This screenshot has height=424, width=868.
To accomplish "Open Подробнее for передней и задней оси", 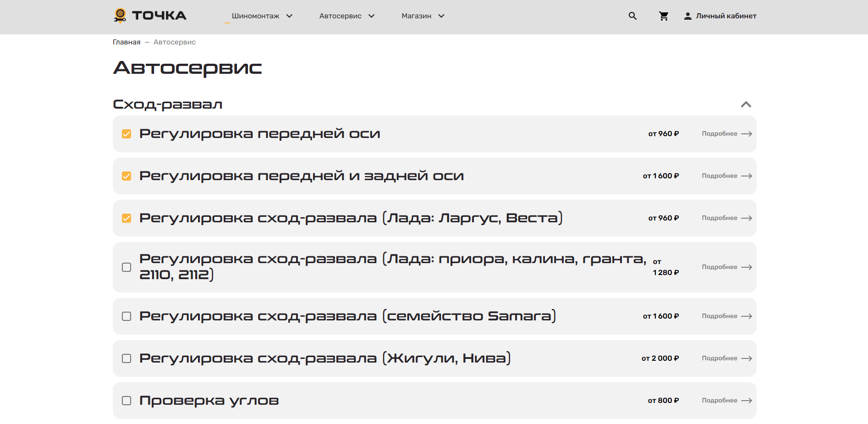I will [x=720, y=176].
